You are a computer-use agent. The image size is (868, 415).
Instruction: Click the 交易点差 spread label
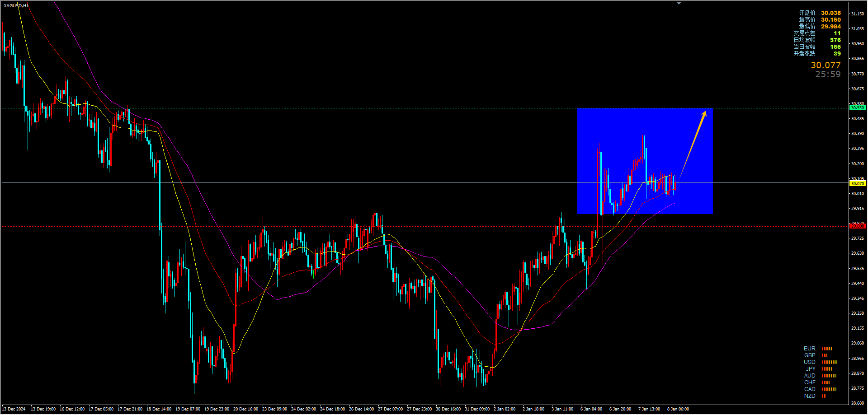click(804, 33)
